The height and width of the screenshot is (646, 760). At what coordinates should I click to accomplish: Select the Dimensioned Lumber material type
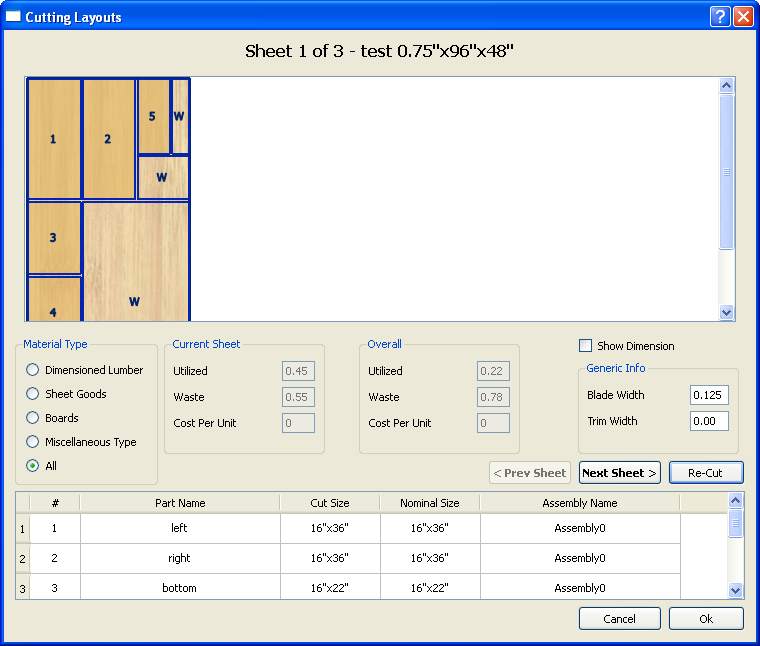[x=33, y=370]
